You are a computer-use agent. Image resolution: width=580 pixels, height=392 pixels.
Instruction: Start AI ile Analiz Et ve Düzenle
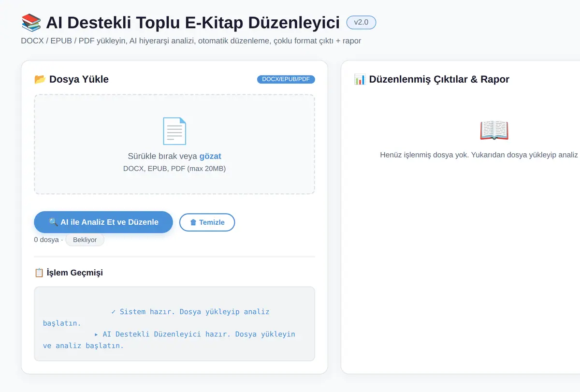click(103, 222)
